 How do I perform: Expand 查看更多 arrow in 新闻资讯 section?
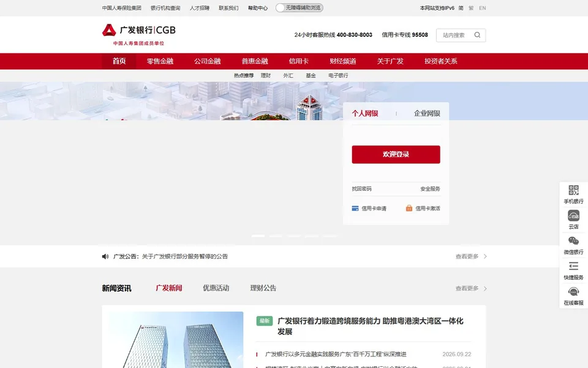[485, 288]
